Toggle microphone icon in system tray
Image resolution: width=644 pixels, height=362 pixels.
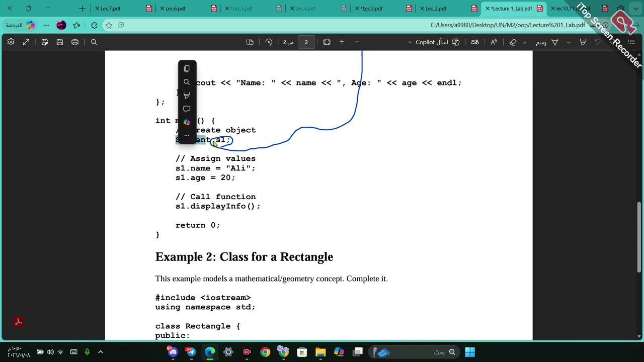(87, 352)
